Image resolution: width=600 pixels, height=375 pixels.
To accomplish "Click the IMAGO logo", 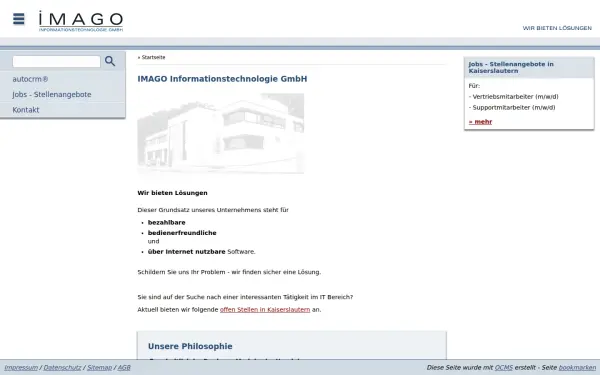I will coord(81,21).
